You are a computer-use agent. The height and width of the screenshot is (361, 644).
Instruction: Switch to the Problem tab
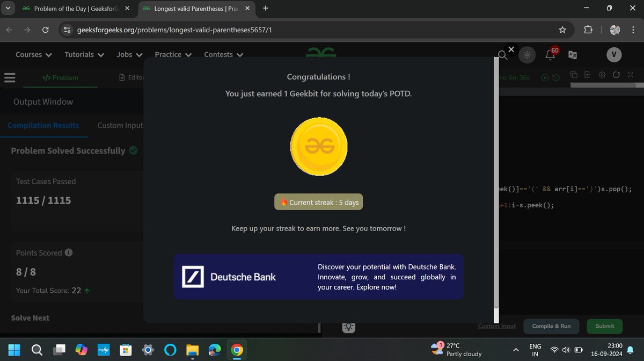(x=60, y=77)
